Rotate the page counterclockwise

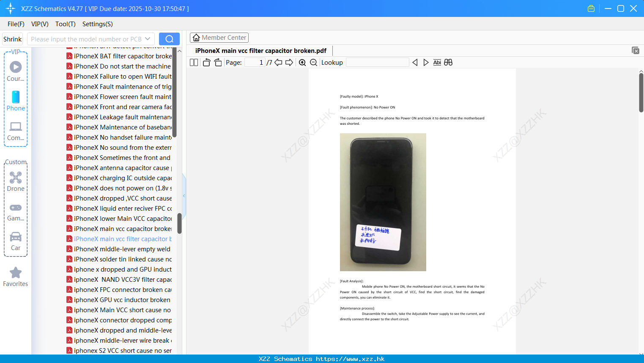206,63
